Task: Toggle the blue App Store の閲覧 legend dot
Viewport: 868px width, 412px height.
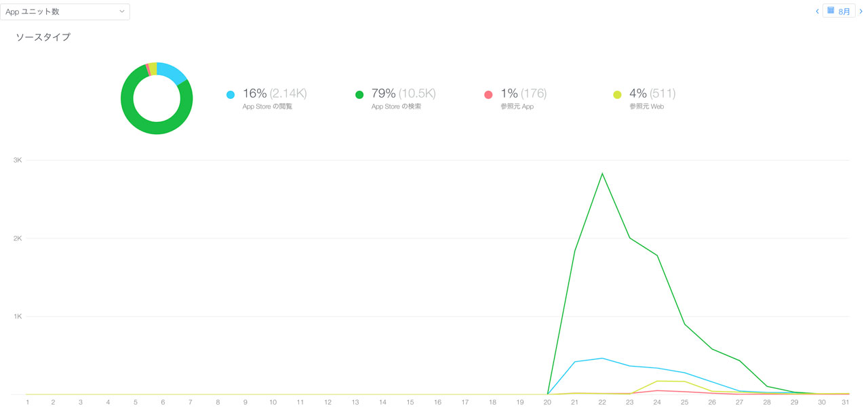Action: pos(231,95)
